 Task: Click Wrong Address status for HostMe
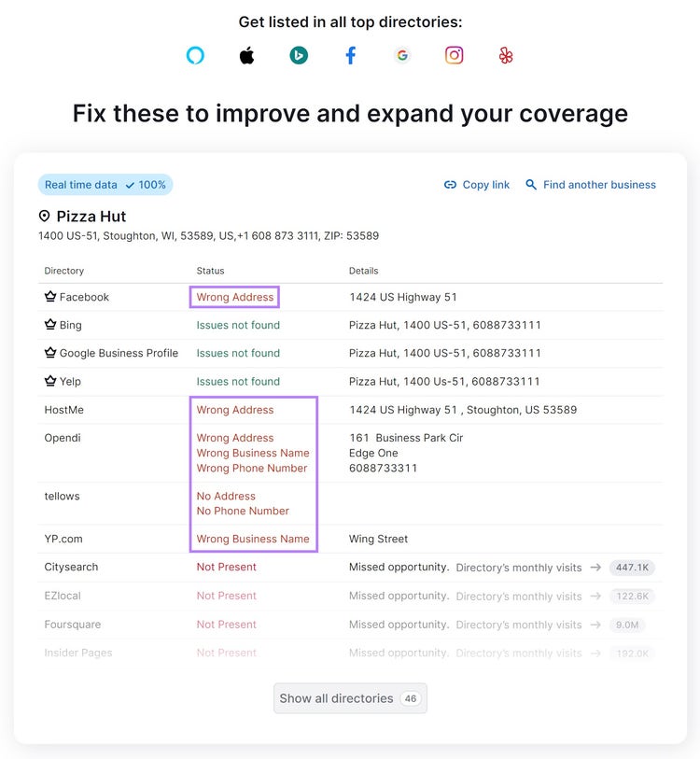tap(235, 410)
